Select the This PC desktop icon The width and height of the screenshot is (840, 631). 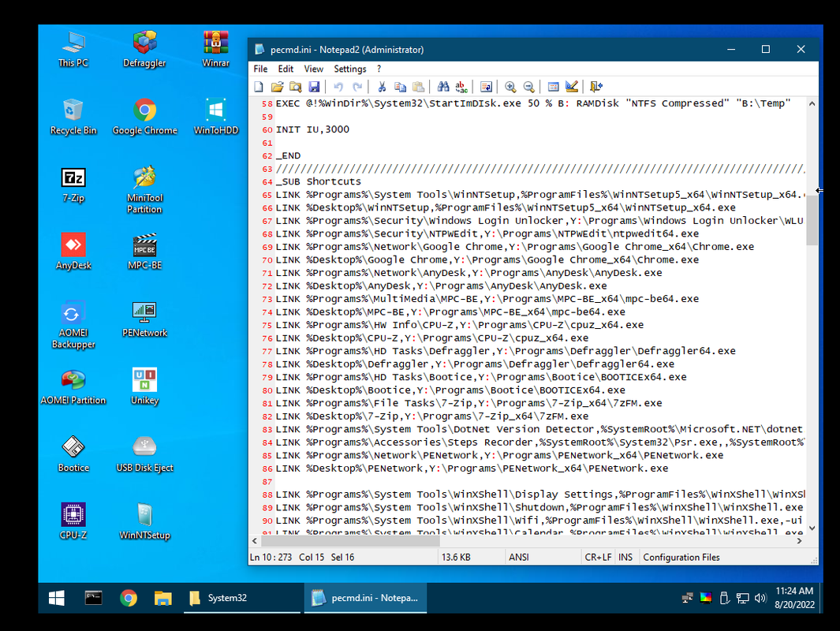tap(73, 49)
